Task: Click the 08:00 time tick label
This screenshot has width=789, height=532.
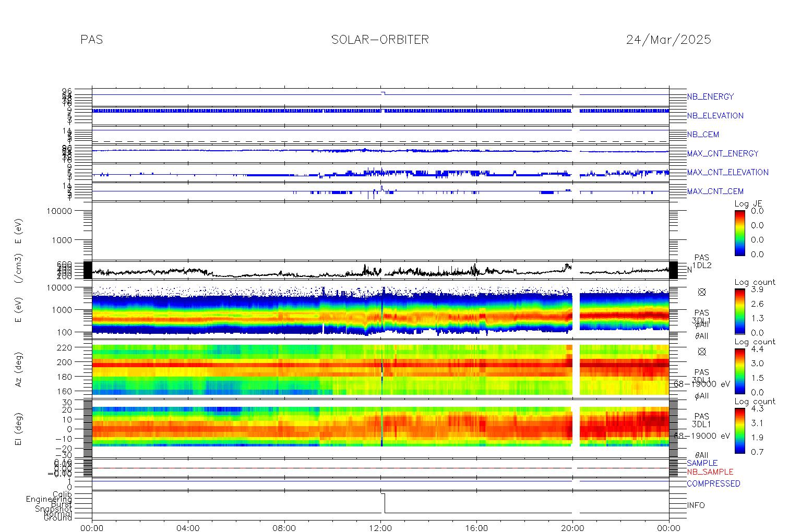Action: tap(284, 528)
